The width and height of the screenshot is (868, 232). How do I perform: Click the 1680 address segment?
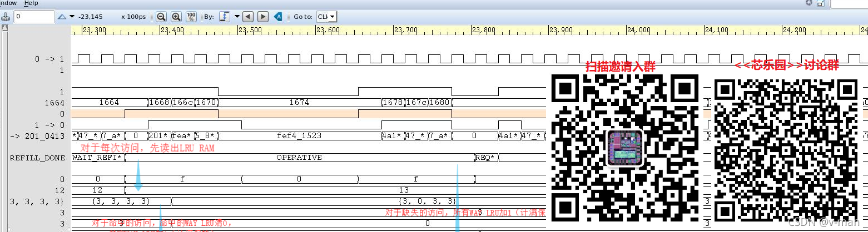coord(439,103)
